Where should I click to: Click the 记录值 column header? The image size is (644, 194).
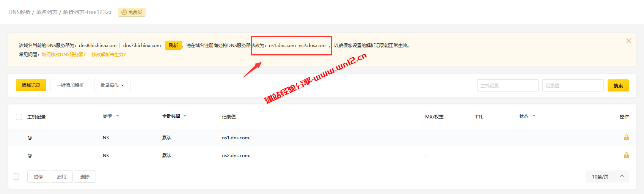point(229,117)
